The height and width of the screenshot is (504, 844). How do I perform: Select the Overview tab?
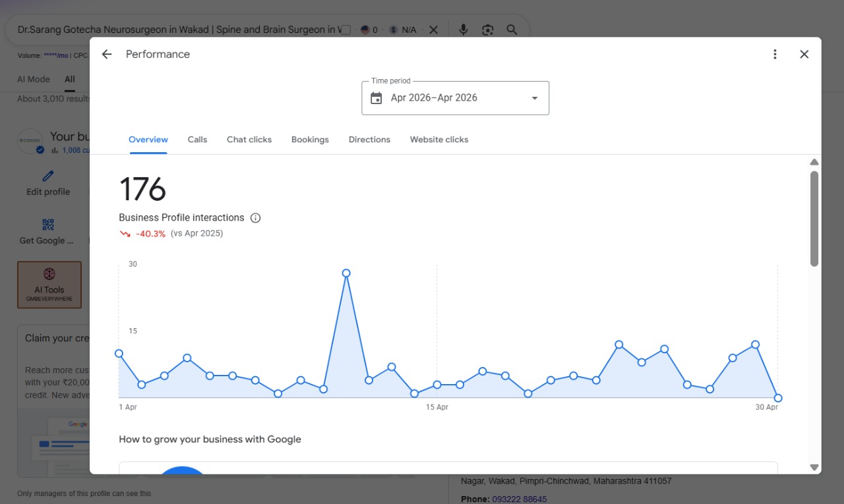(x=148, y=140)
